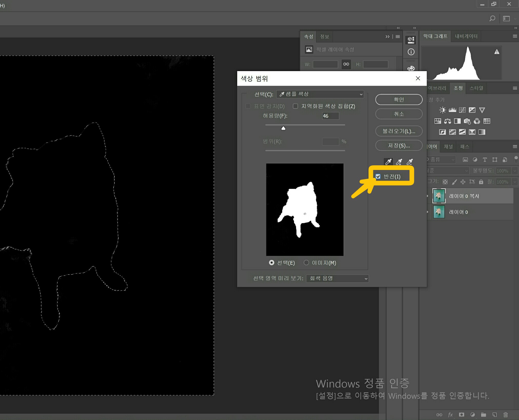Click the search magnifier icon

[x=492, y=18]
